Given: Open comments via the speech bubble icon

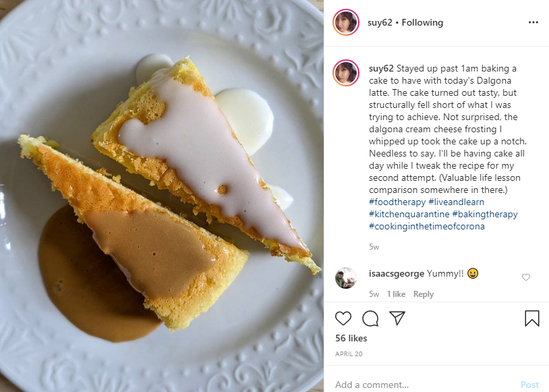Looking at the screenshot, I should [370, 318].
